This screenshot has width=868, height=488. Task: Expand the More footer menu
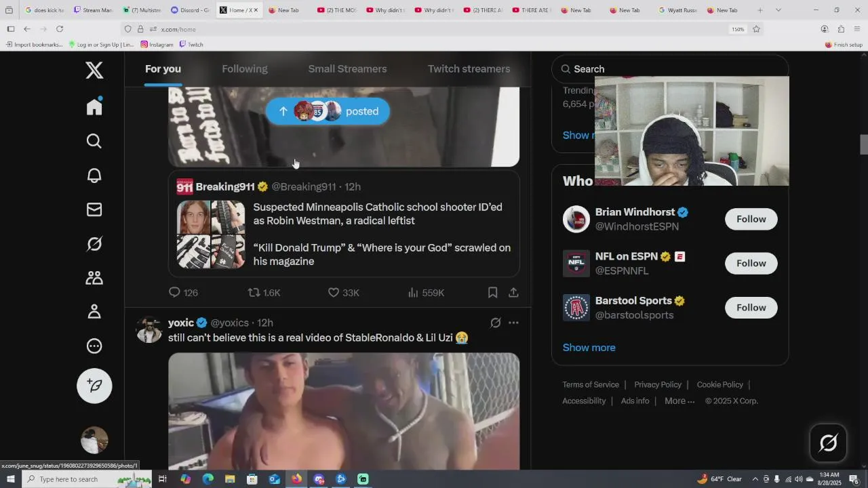679,401
